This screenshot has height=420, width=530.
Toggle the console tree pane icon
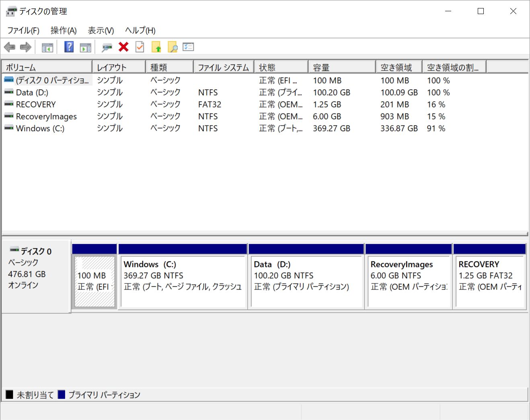click(x=47, y=47)
